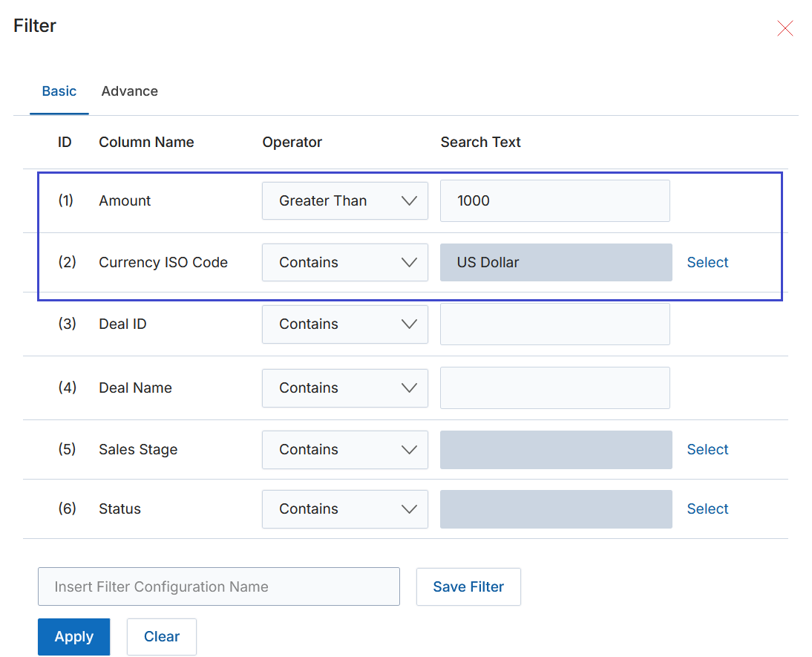The width and height of the screenshot is (812, 657).
Task: Click the Sales Stage label
Action: tap(138, 449)
